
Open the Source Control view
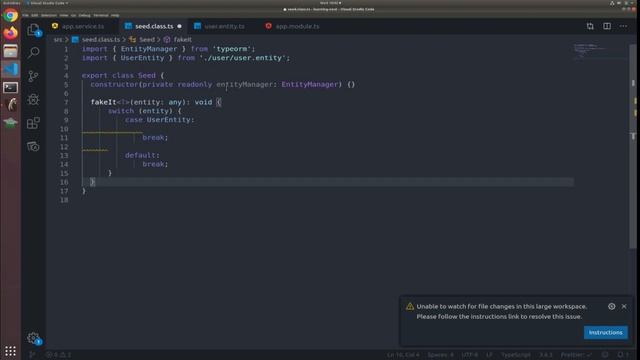33,76
